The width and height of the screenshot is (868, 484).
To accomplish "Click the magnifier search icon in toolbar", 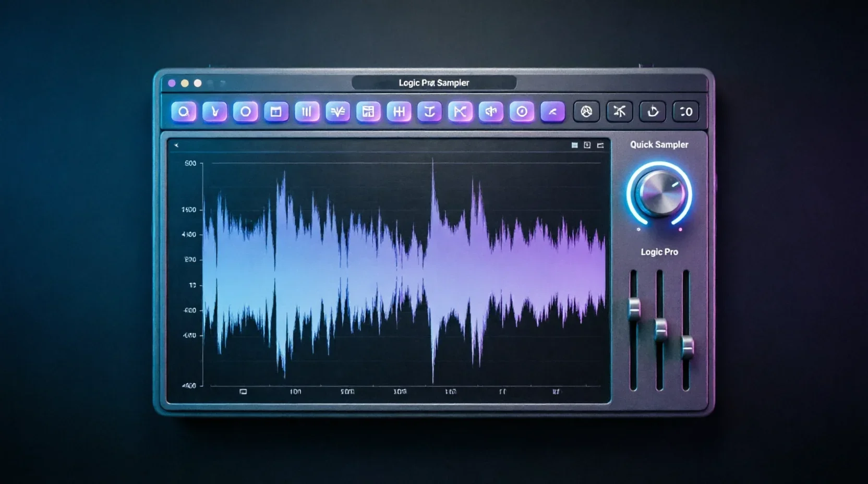I will tap(184, 112).
